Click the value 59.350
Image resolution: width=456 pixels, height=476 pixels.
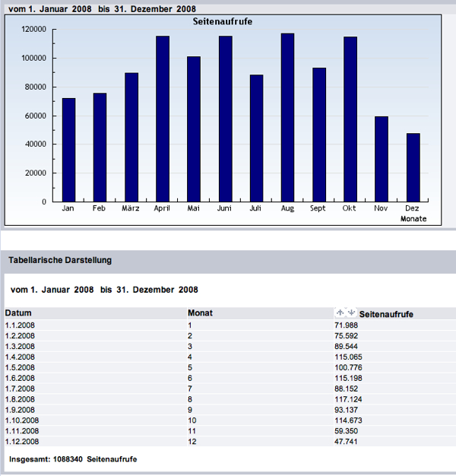(346, 431)
